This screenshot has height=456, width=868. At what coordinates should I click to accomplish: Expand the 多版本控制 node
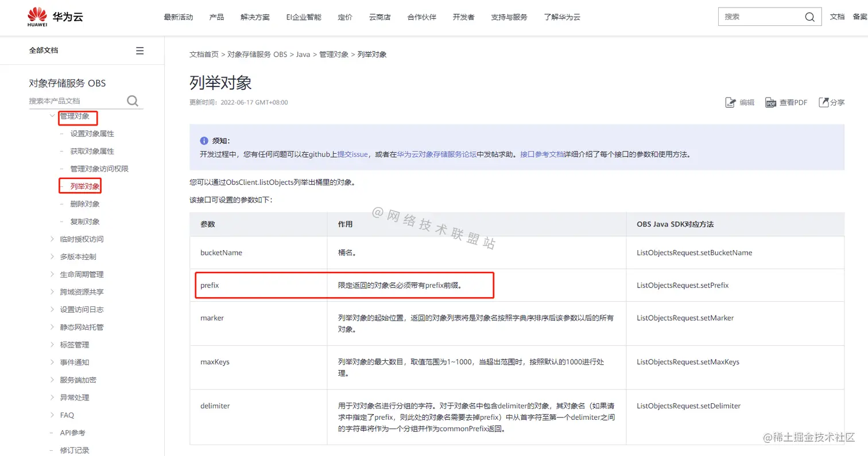pos(52,256)
